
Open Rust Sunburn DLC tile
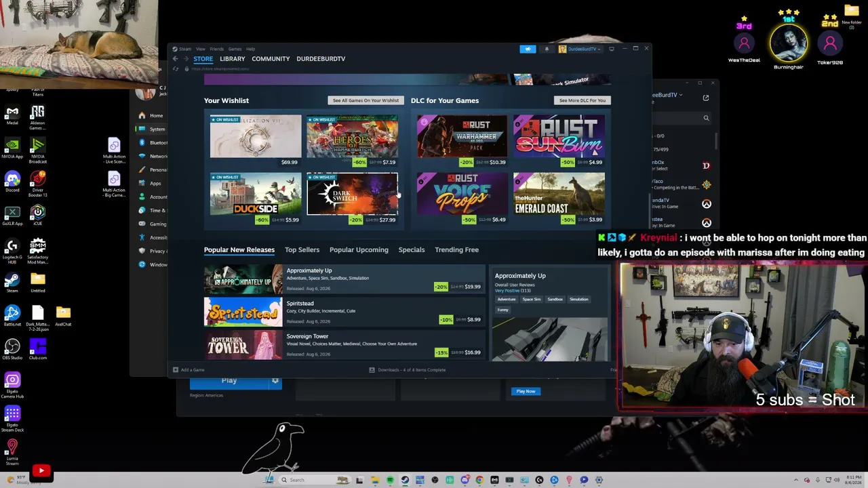[559, 136]
